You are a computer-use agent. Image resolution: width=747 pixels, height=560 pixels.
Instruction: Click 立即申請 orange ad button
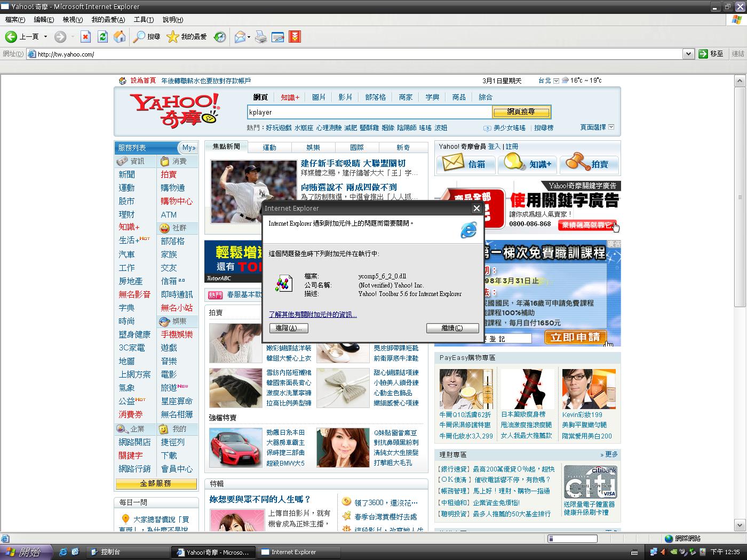[575, 337]
